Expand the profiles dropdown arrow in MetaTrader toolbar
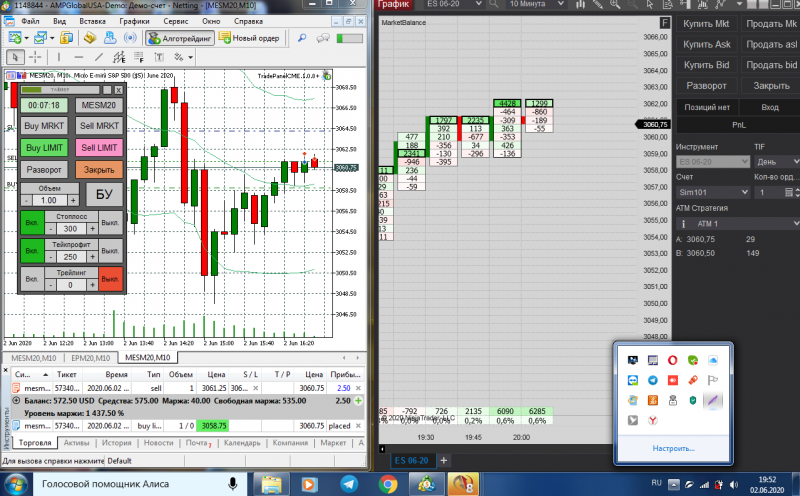Viewport: 800px width, 496px height. tap(52, 38)
